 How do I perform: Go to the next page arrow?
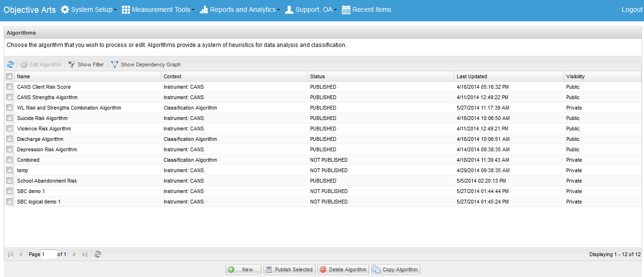coord(74,254)
